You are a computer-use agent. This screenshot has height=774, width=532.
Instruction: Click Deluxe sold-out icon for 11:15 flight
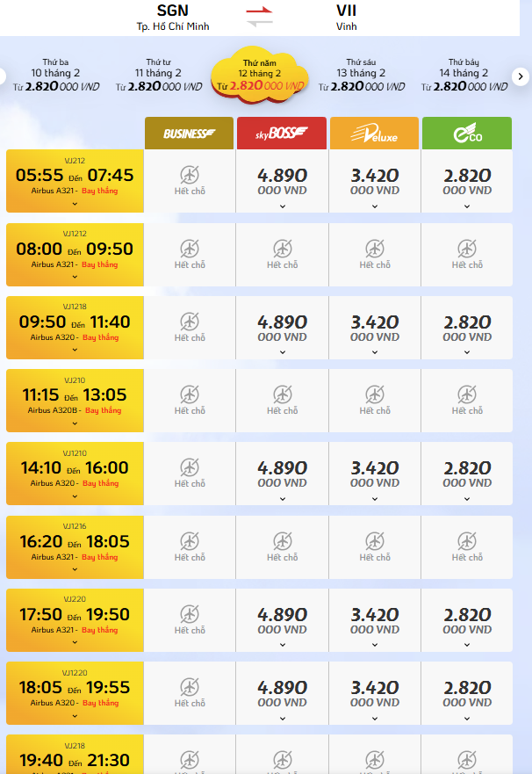click(375, 394)
